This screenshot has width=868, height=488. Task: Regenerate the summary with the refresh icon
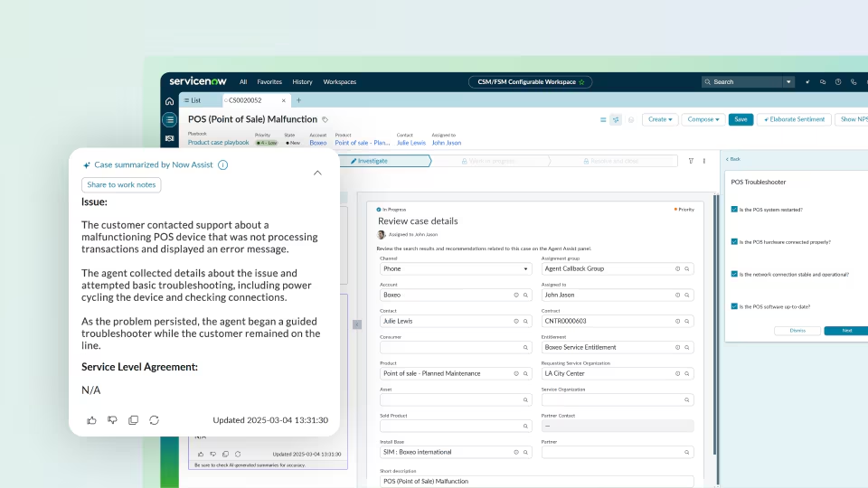(x=155, y=420)
